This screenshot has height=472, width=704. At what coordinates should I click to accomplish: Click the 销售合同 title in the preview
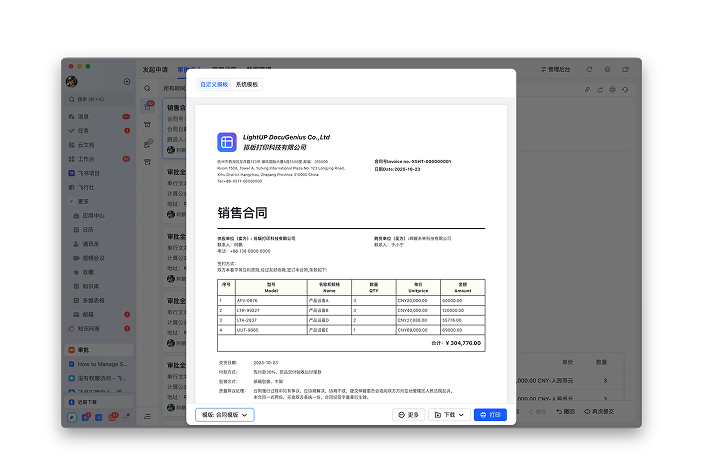(242, 213)
